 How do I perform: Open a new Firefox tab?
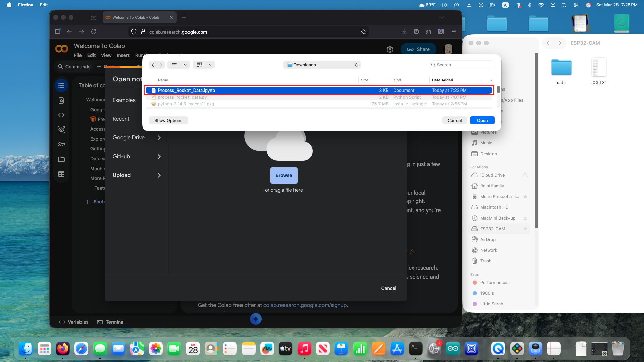click(184, 17)
